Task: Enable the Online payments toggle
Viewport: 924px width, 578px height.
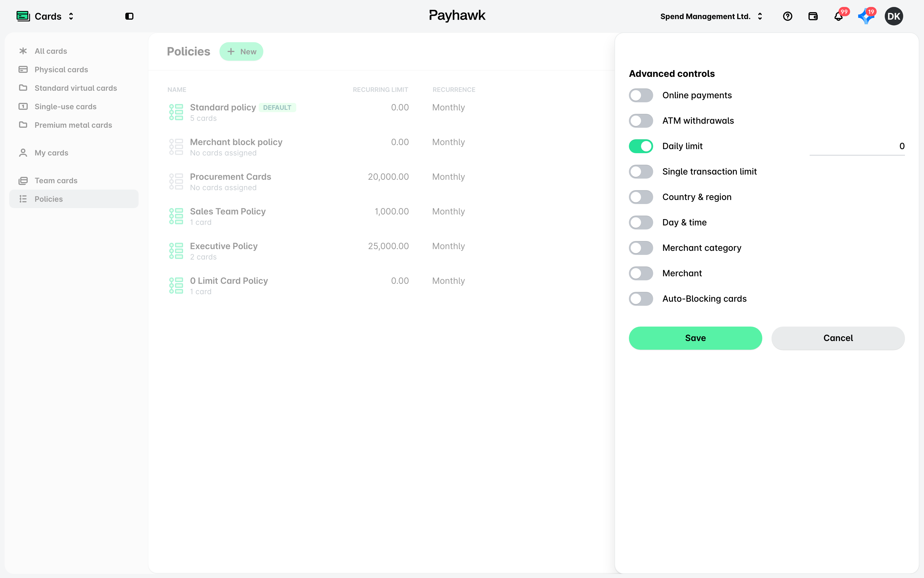Action: coord(641,95)
